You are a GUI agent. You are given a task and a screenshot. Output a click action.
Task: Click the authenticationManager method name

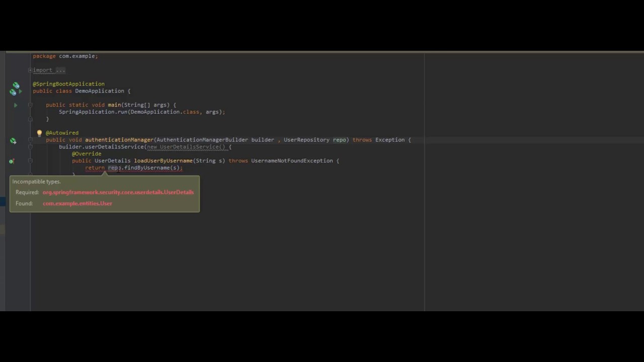(119, 140)
